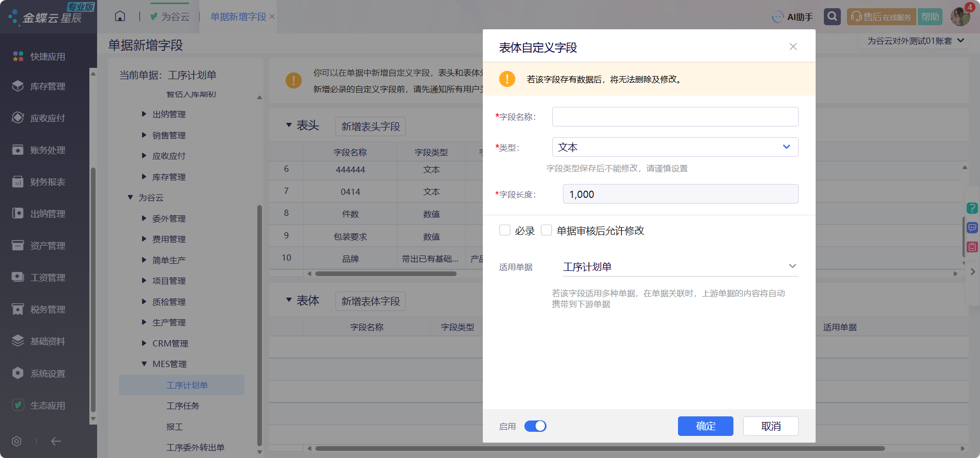980x458 pixels.
Task: Open 财务报表 module in sidebar
Action: [x=40, y=182]
